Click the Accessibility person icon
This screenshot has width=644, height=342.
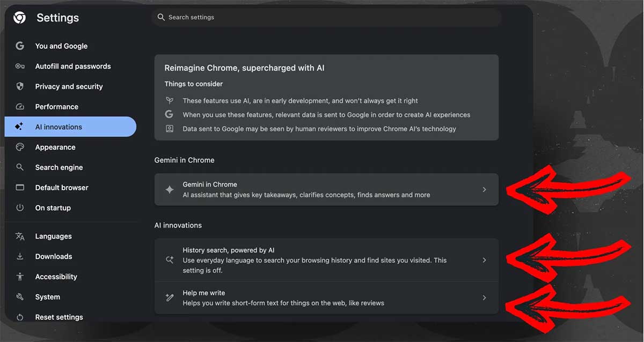coord(19,276)
